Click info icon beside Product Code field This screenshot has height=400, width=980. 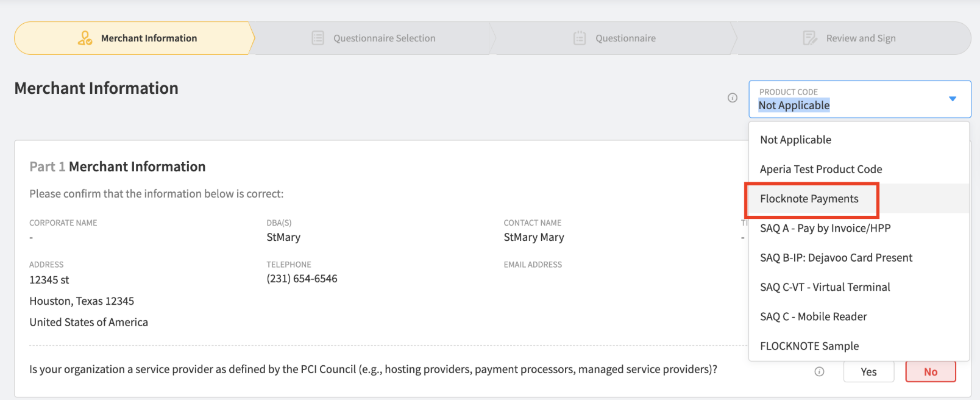click(x=733, y=98)
